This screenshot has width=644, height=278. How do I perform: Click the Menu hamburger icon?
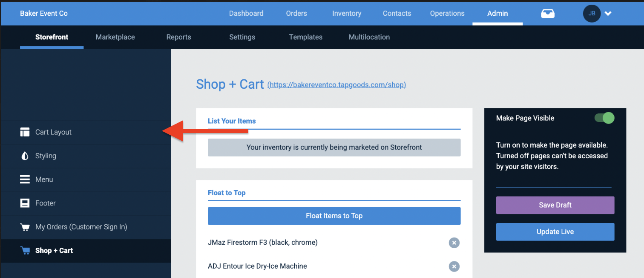(25, 180)
